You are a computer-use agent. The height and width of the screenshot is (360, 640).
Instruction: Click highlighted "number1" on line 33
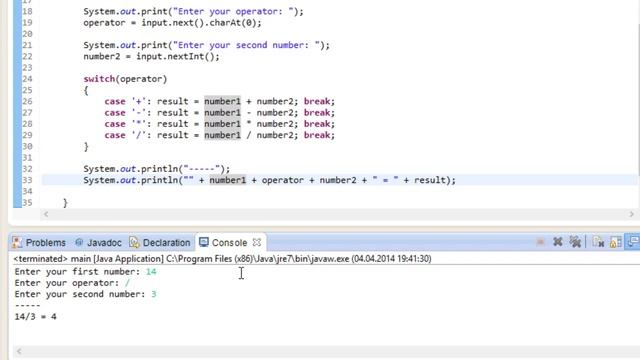point(228,180)
